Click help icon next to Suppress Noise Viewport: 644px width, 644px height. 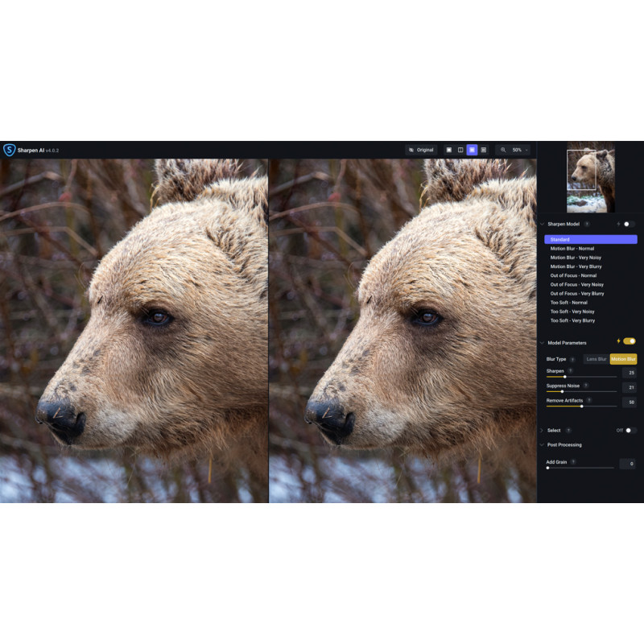coord(586,386)
